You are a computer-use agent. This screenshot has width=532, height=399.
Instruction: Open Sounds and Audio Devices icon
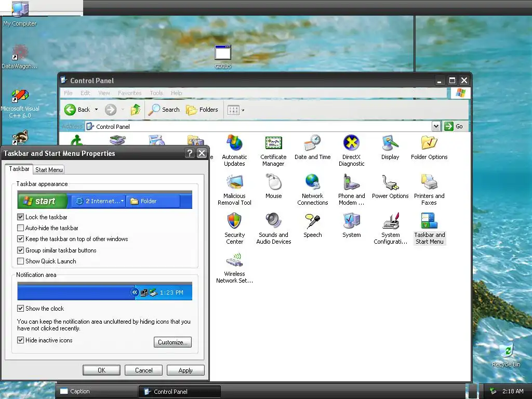pyautogui.click(x=273, y=229)
